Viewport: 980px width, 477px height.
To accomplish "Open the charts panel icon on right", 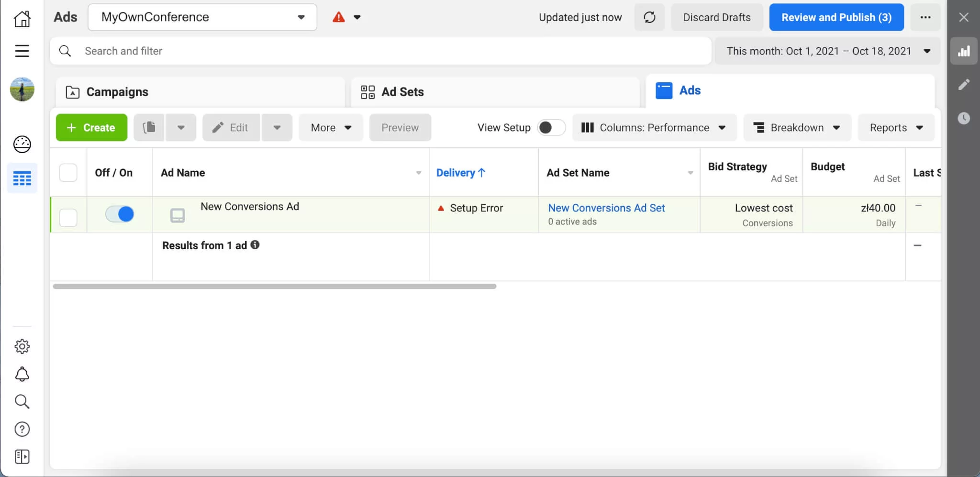I will 963,51.
